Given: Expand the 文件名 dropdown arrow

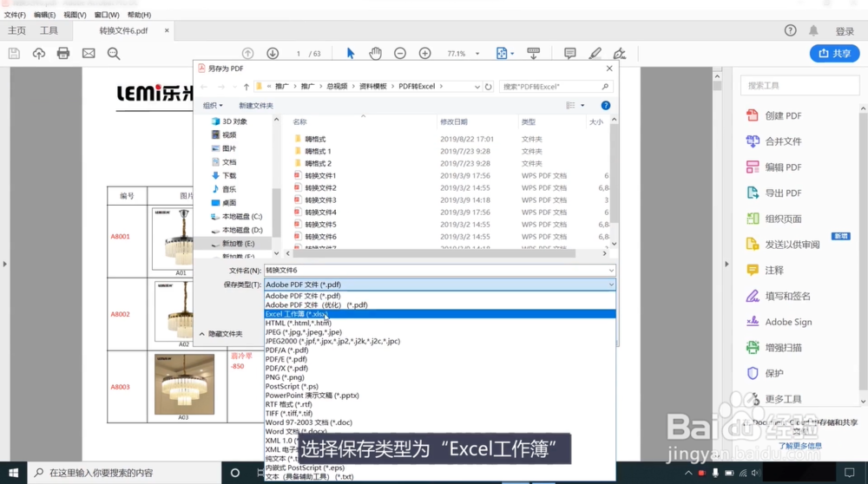Looking at the screenshot, I should tap(611, 270).
